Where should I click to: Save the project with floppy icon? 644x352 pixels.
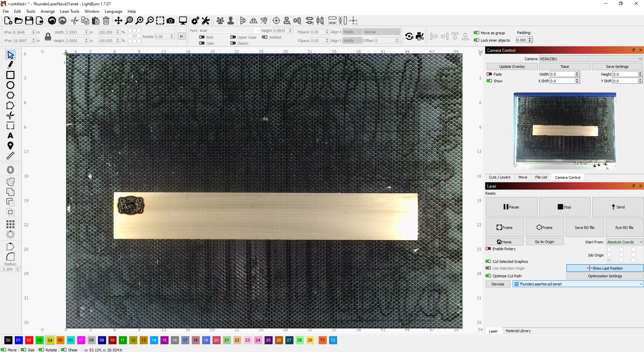click(29, 21)
